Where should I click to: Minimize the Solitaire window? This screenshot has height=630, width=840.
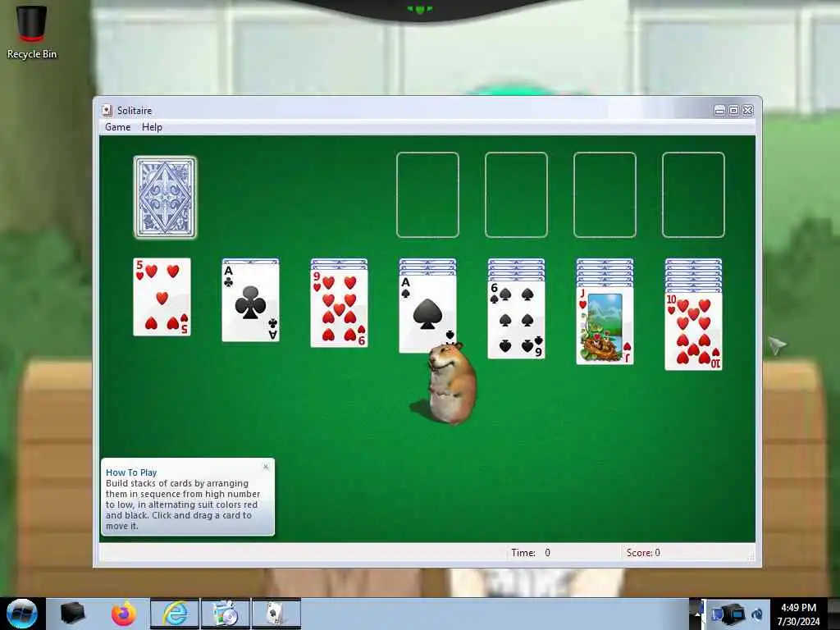click(x=720, y=111)
